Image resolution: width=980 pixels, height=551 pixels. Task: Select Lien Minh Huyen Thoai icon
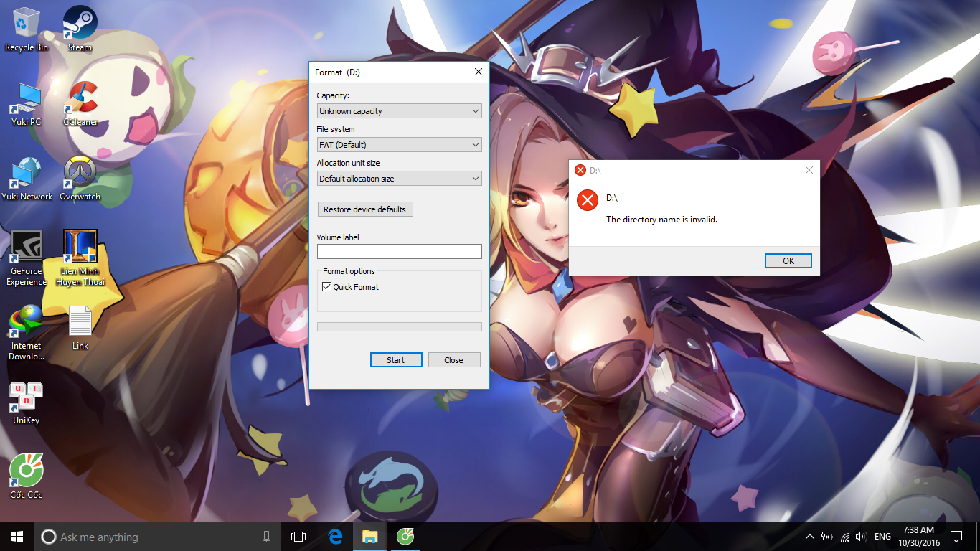pos(80,258)
